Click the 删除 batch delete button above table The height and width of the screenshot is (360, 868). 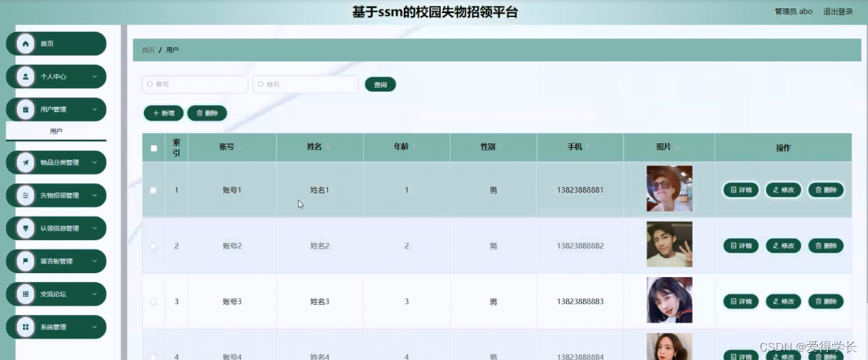[207, 113]
